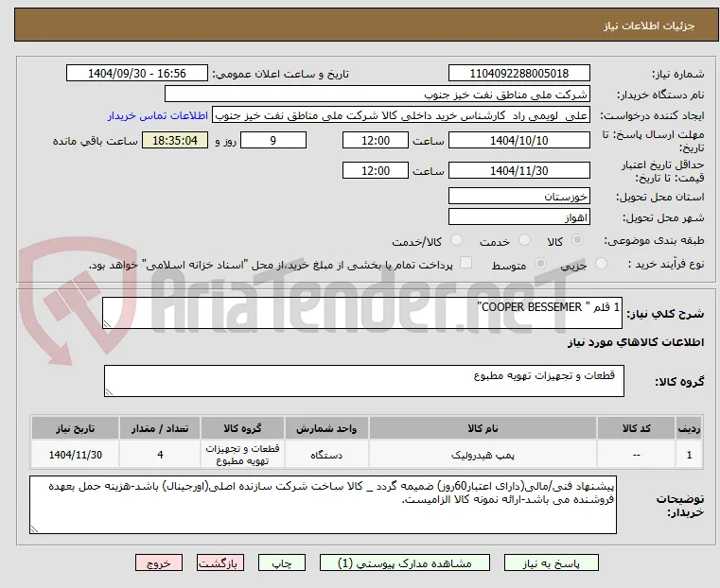Click the remaining days field 9
The width and height of the screenshot is (720, 588).
273,140
